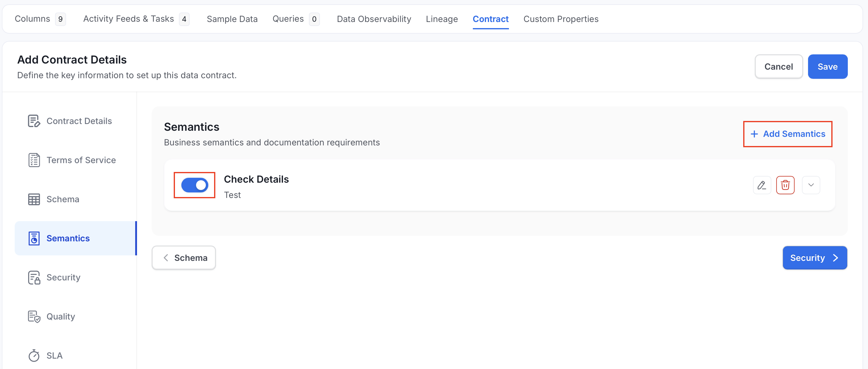This screenshot has width=868, height=369.
Task: Click the Check Details title text
Action: (x=256, y=179)
